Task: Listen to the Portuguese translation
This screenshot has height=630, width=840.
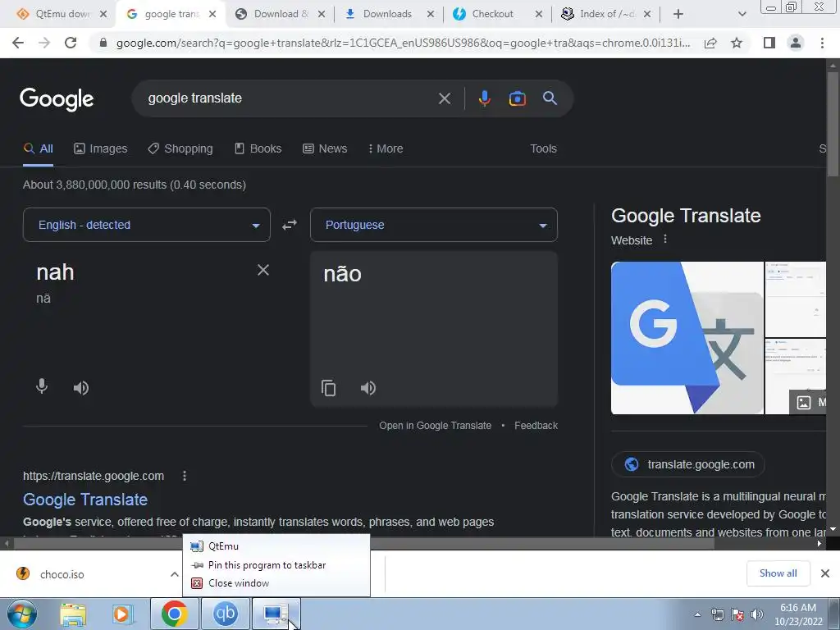Action: click(368, 387)
